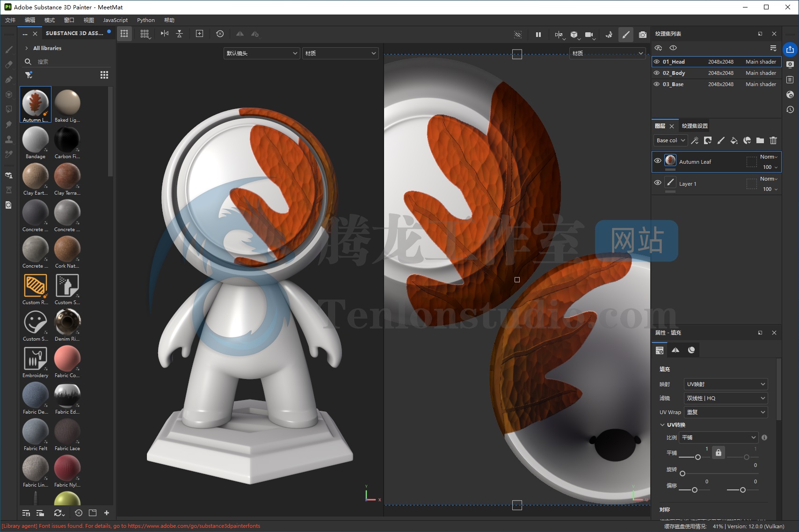Select the Eraser tool in left toolbar

[x=8, y=65]
